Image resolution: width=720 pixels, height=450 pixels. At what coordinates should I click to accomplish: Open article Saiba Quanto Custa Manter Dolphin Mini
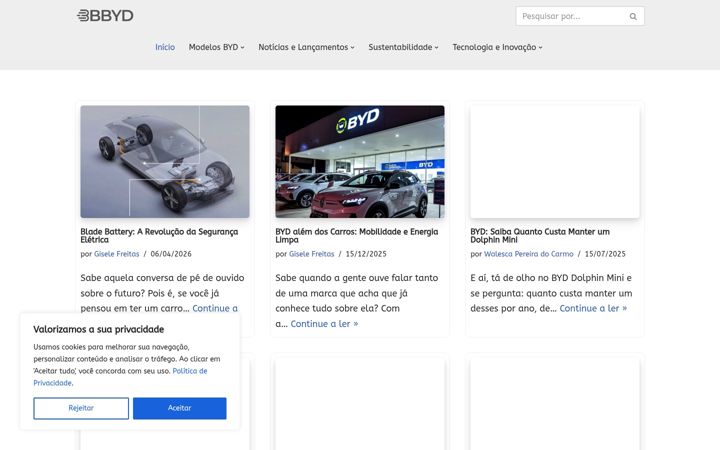[x=540, y=236]
